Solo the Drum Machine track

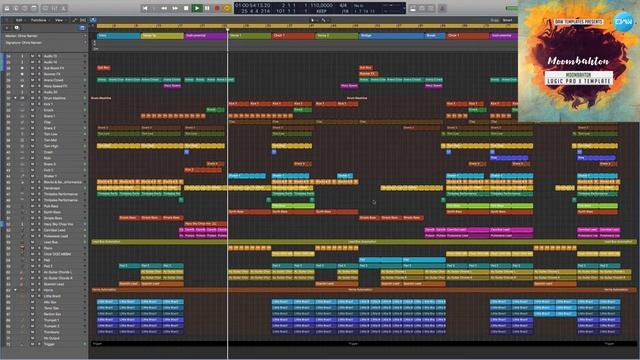[39, 98]
